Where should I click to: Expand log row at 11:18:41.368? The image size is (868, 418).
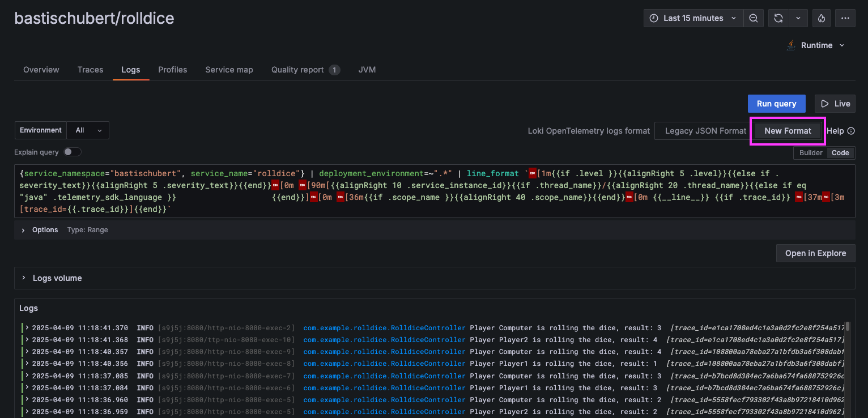point(27,340)
